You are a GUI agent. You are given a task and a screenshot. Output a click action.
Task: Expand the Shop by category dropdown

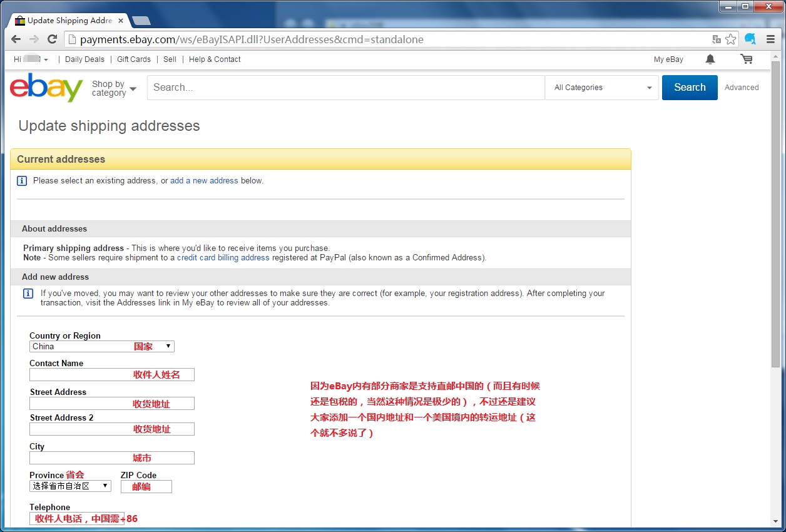[114, 88]
